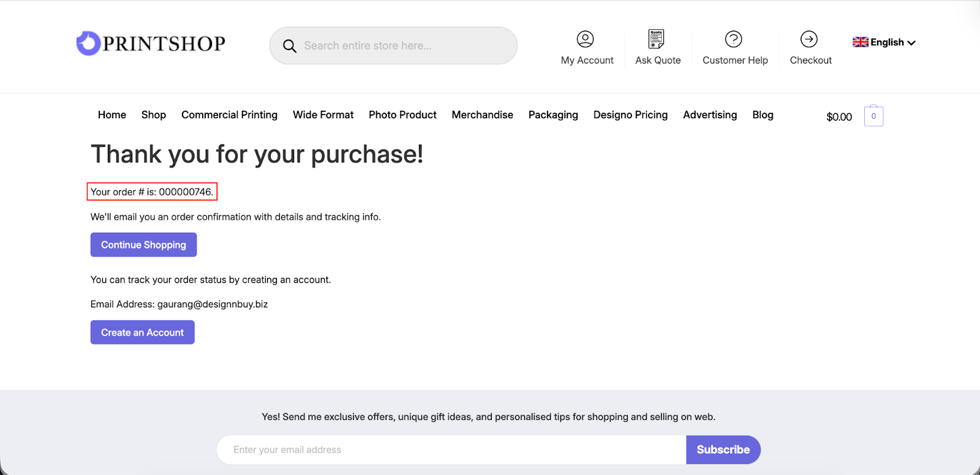
Task: Open Customer Help question mark icon
Action: [x=733, y=39]
